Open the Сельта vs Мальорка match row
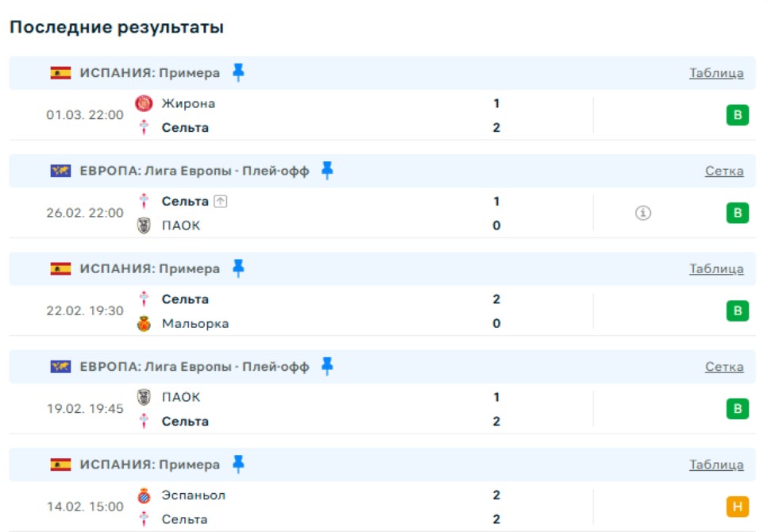Image resolution: width=767 pixels, height=532 pixels. pyautogui.click(x=318, y=311)
